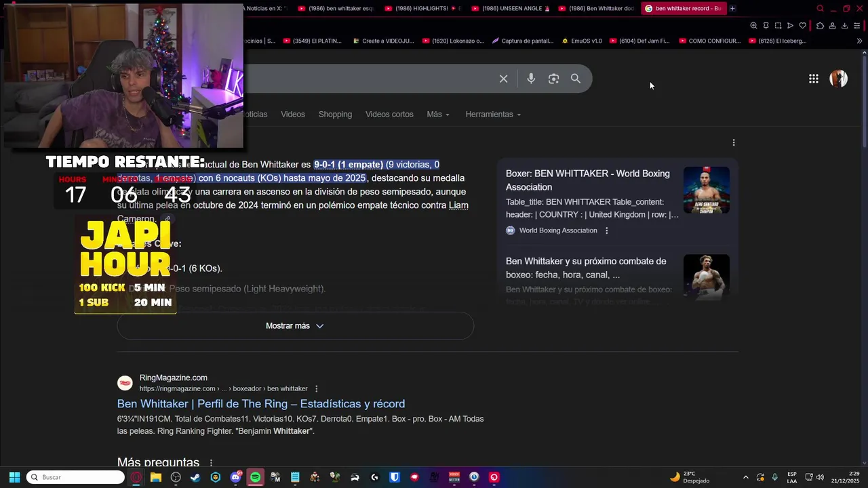Expand the Herramientas dropdown

pyautogui.click(x=493, y=115)
